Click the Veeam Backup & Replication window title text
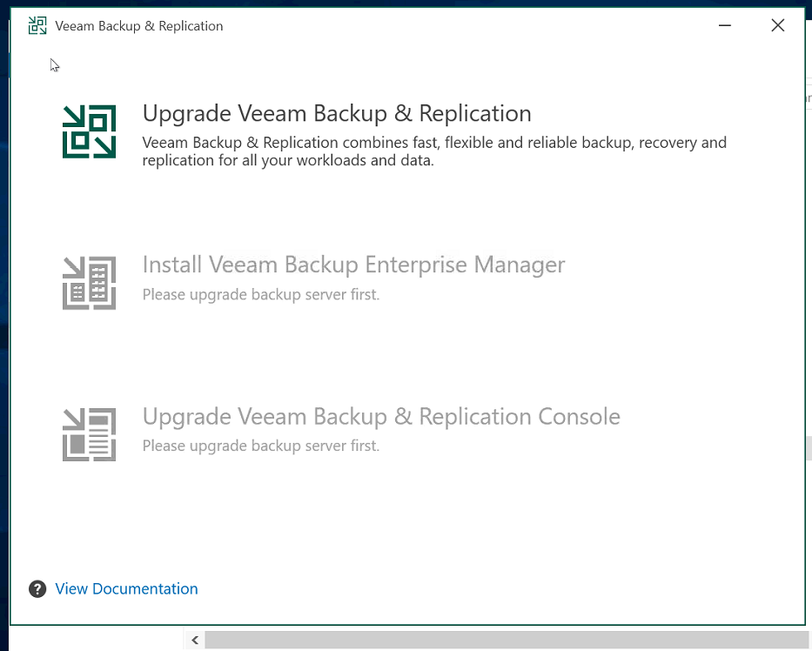Screen dimensions: 812x651 click(138, 26)
